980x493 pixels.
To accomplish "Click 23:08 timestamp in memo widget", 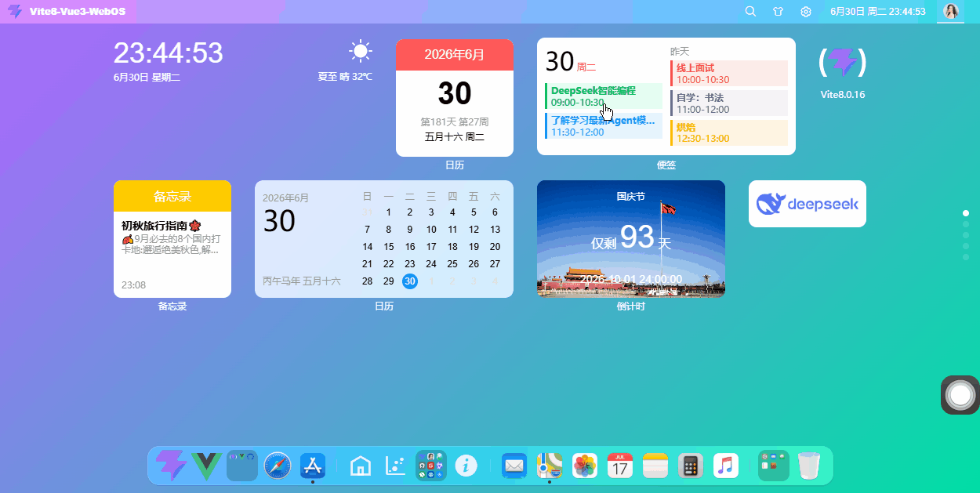I will [x=133, y=285].
